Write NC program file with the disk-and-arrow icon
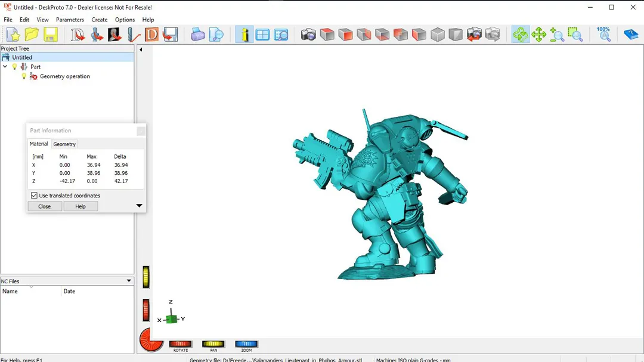 click(170, 35)
